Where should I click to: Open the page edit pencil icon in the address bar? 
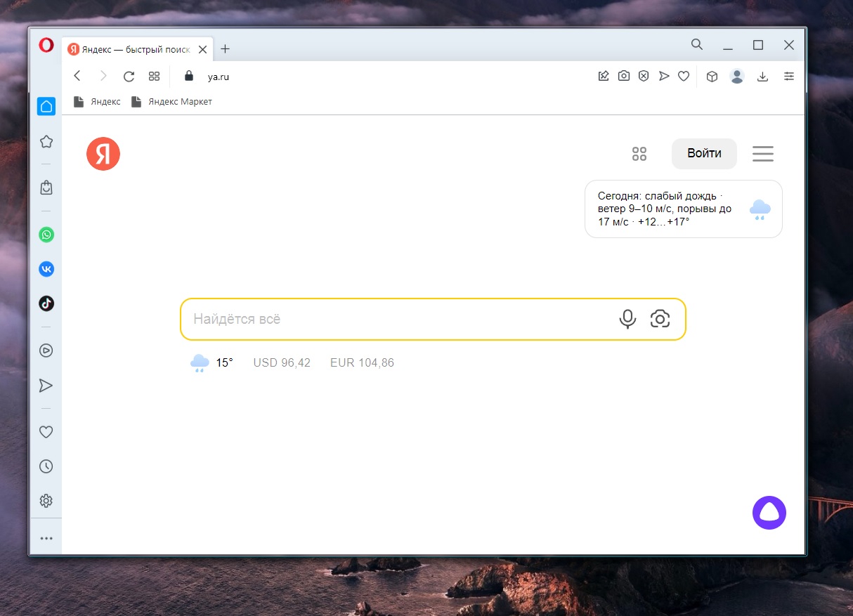pos(604,76)
